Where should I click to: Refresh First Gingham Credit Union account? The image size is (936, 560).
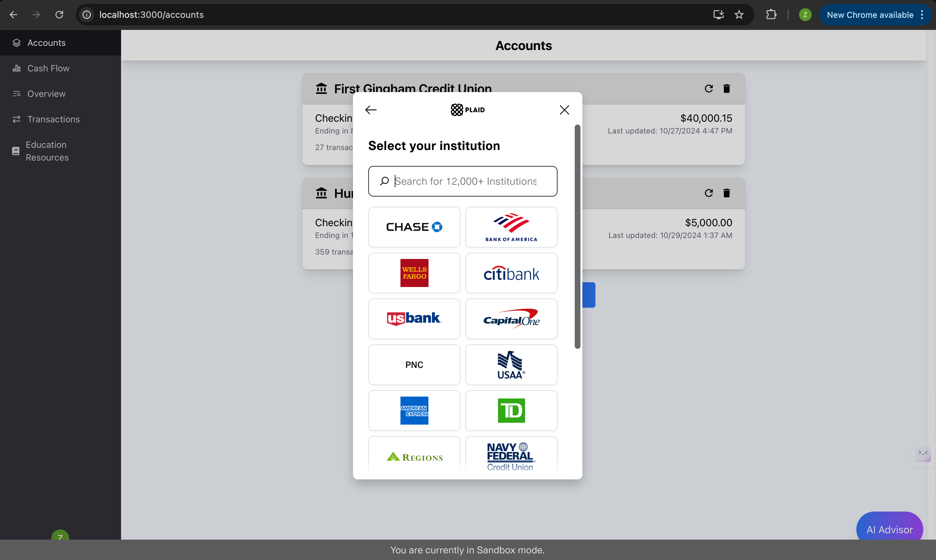click(x=709, y=88)
